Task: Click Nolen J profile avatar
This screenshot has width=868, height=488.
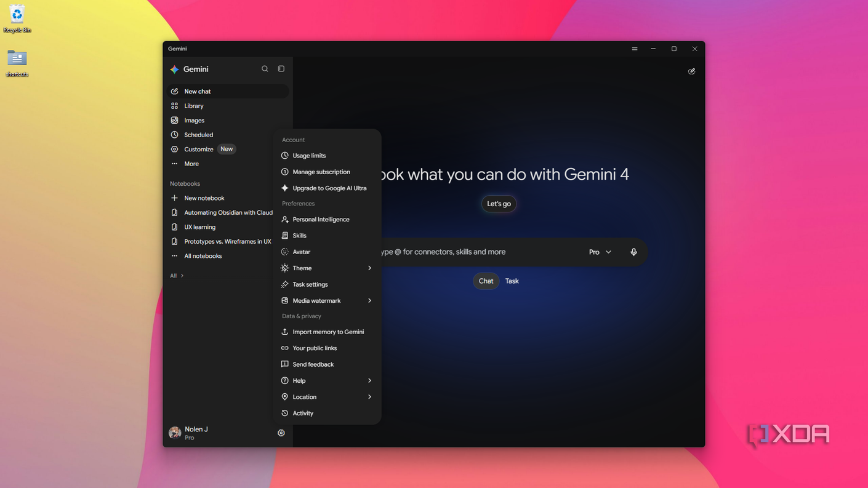Action: click(175, 433)
